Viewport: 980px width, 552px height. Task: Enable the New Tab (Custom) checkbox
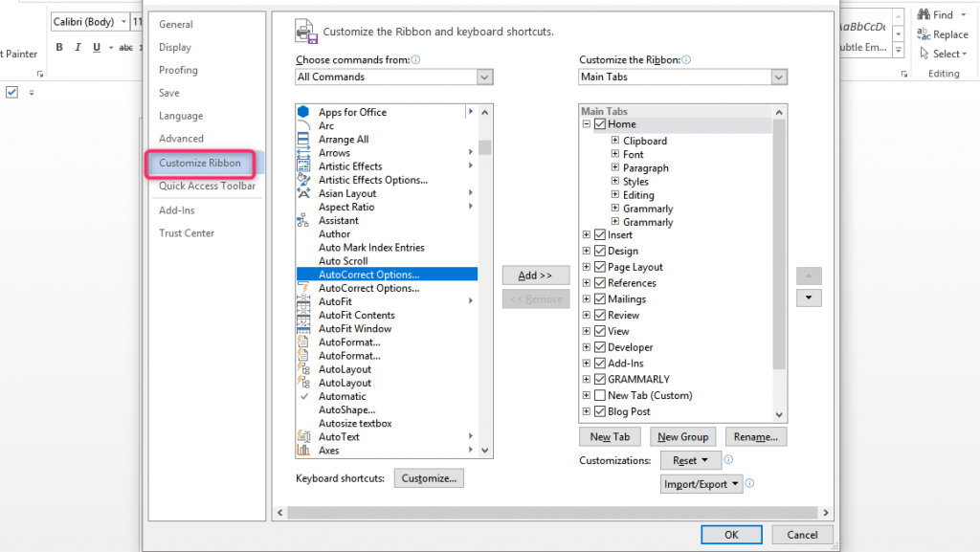(600, 395)
